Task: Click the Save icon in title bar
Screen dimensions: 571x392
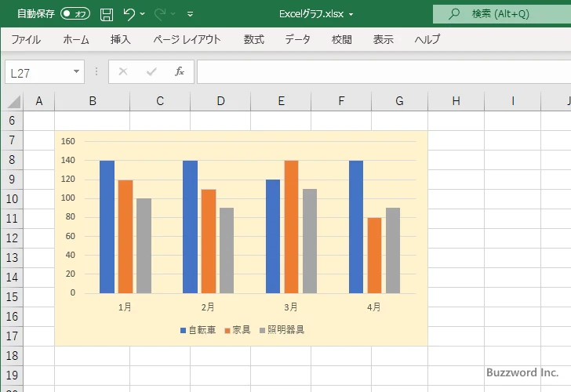Action: (x=107, y=14)
